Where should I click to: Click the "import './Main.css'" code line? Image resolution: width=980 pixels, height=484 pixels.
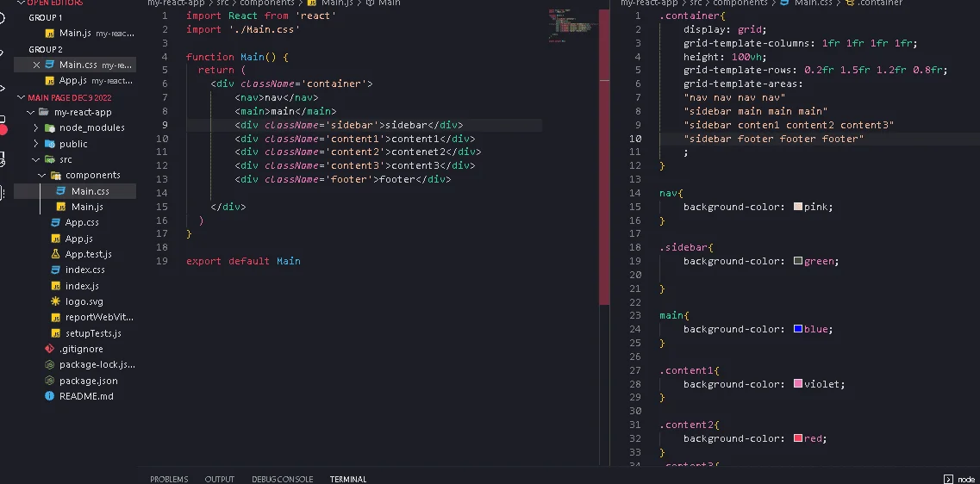coord(243,29)
